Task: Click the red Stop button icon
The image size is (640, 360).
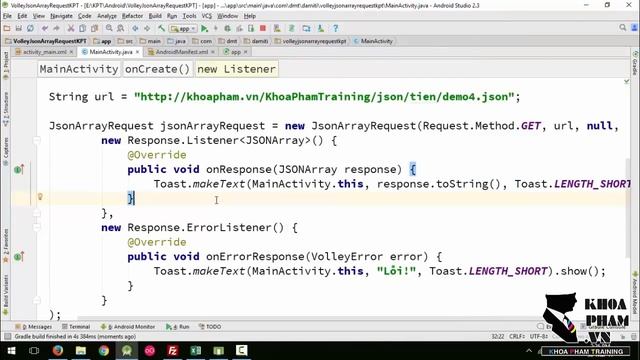Action: [263, 29]
